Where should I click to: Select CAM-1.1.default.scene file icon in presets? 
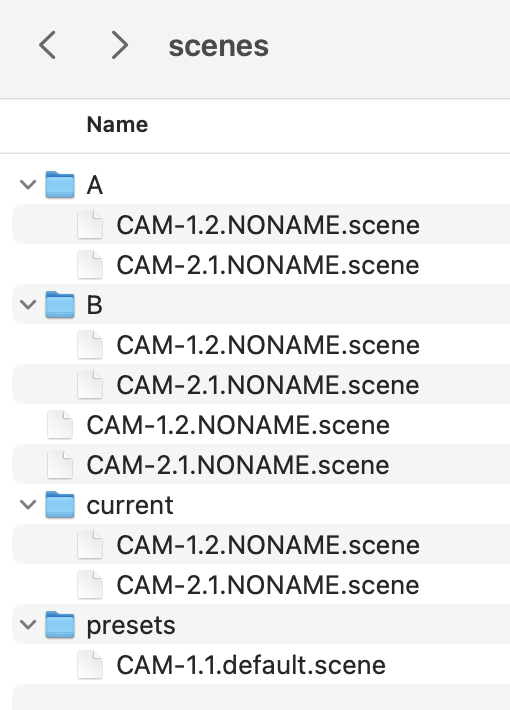click(90, 665)
